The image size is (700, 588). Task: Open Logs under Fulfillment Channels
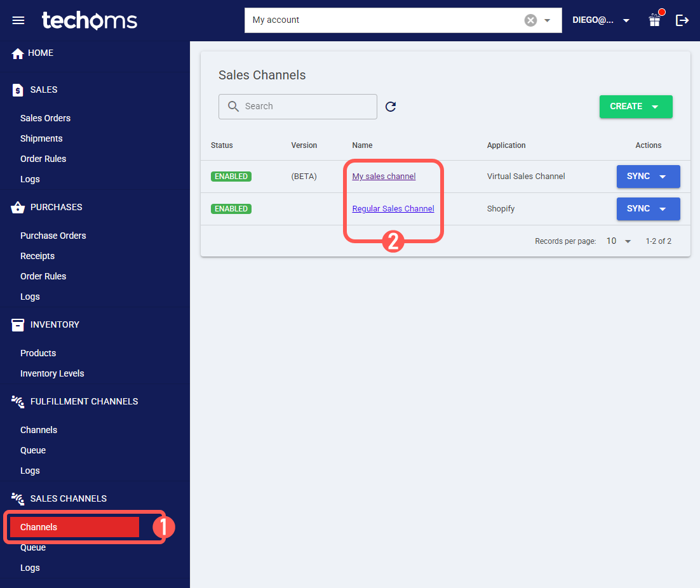point(30,471)
